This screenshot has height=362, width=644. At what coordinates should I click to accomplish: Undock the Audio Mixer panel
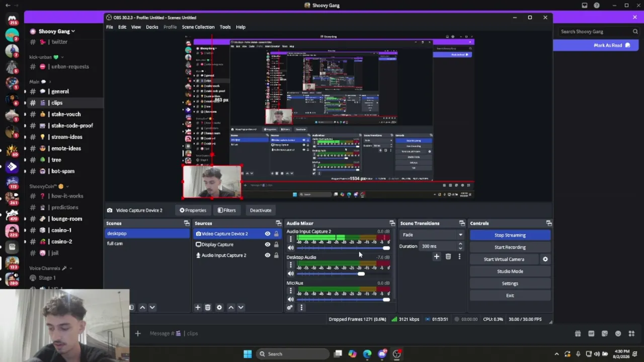[x=392, y=223]
